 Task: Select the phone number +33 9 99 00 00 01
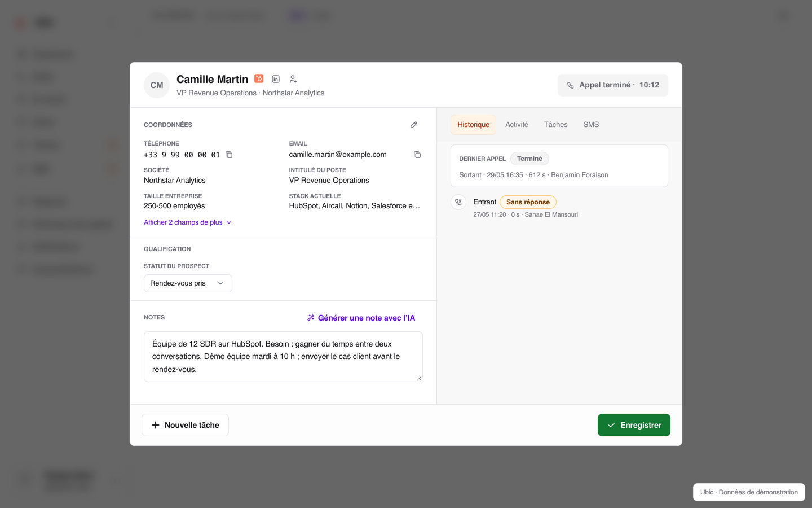[182, 155]
